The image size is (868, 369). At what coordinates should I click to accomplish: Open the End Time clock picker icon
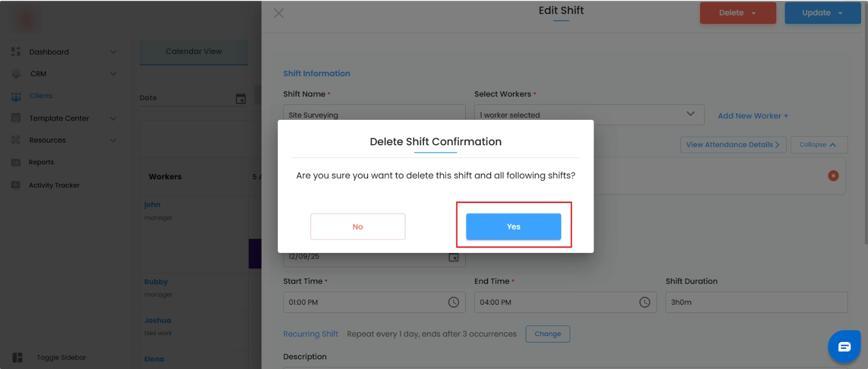644,302
